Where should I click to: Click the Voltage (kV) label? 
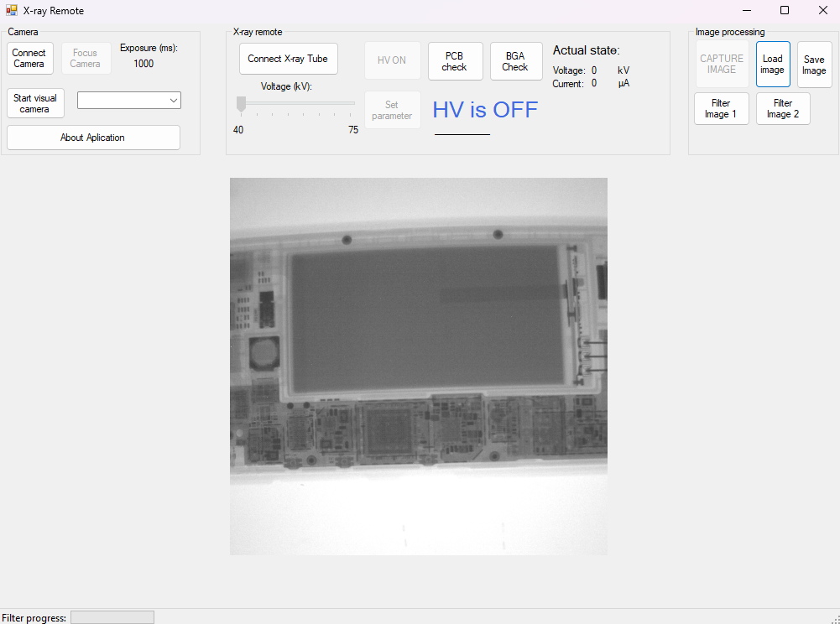[x=286, y=86]
